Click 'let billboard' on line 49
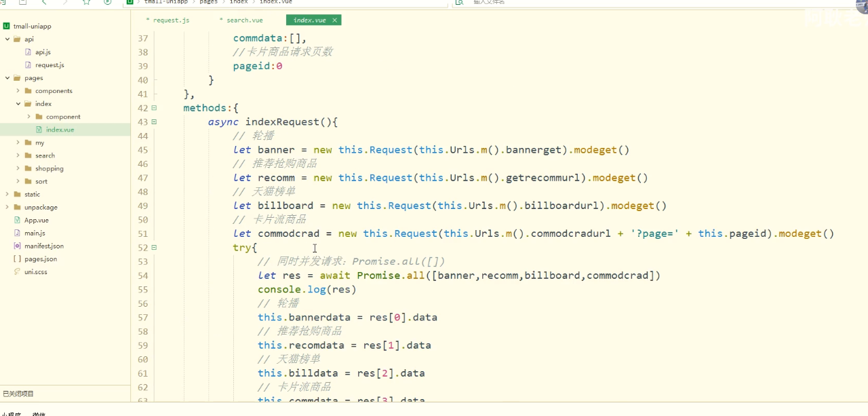The image size is (868, 416). click(x=273, y=206)
